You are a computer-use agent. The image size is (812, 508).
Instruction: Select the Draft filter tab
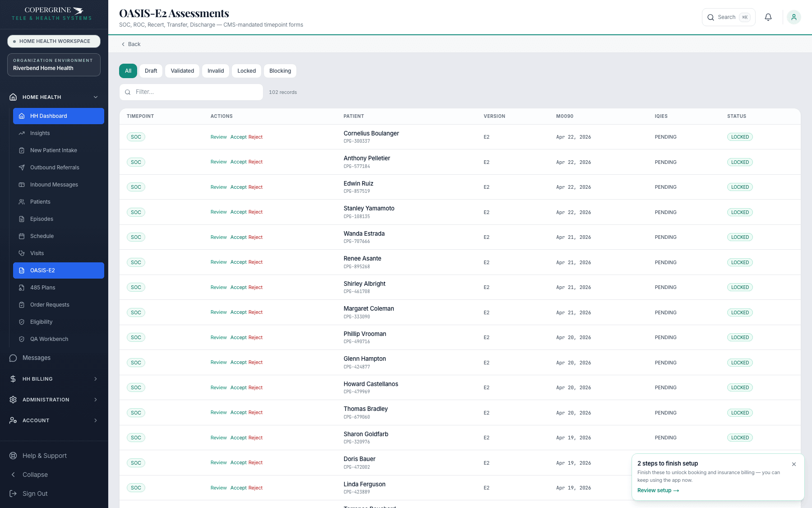(x=151, y=71)
